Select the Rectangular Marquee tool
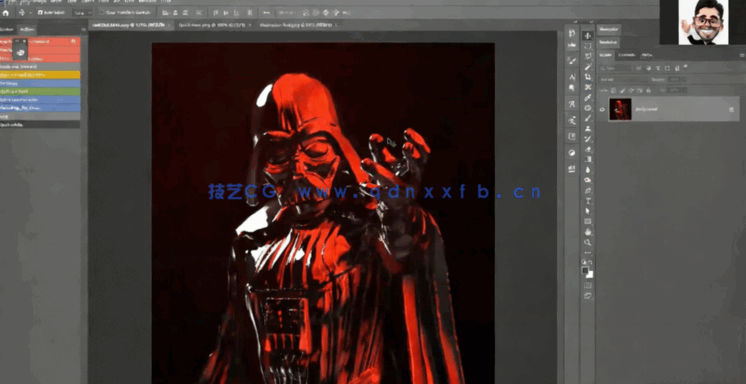Image resolution: width=746 pixels, height=384 pixels. click(588, 46)
